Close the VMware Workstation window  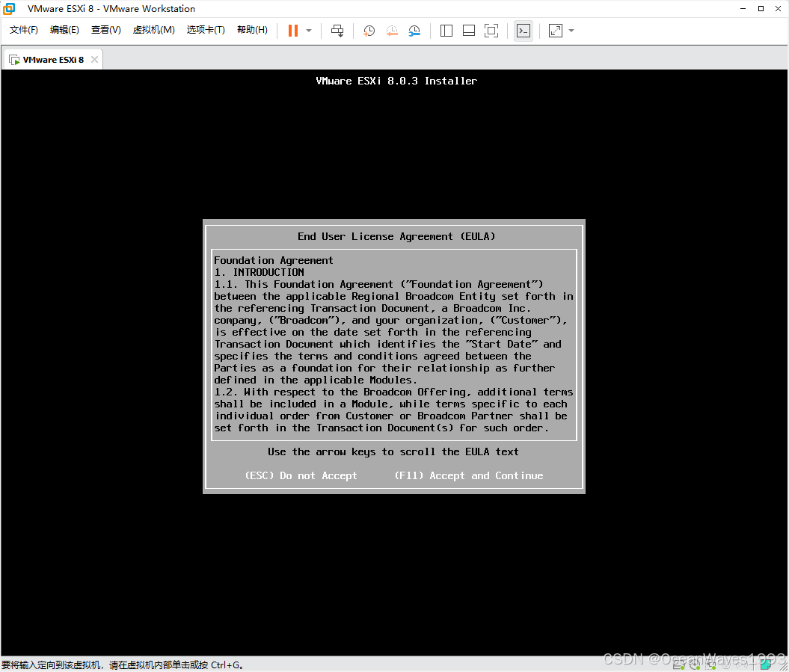click(x=778, y=8)
